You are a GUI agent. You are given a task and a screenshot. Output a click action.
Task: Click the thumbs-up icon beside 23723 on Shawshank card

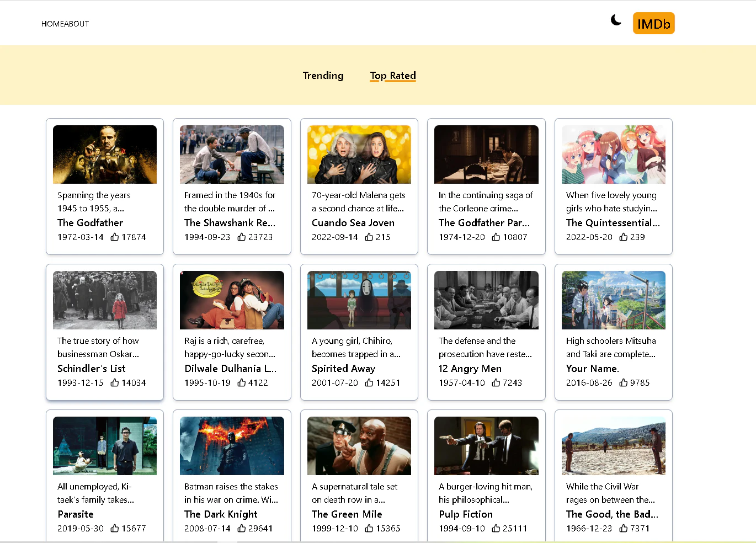coord(242,237)
